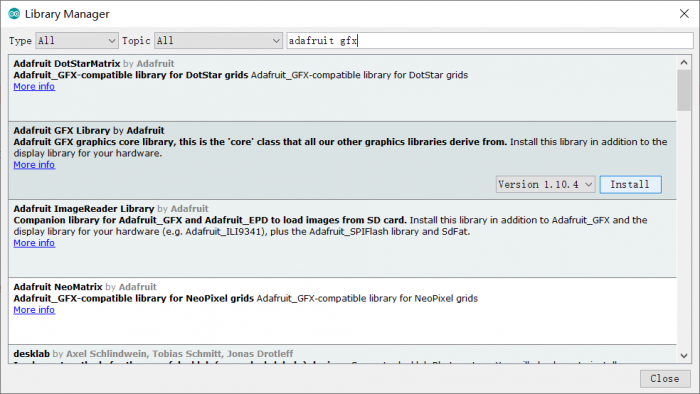Select the Adafruit NeoMatrix entry
This screenshot has height=394, width=700.
[342, 311]
